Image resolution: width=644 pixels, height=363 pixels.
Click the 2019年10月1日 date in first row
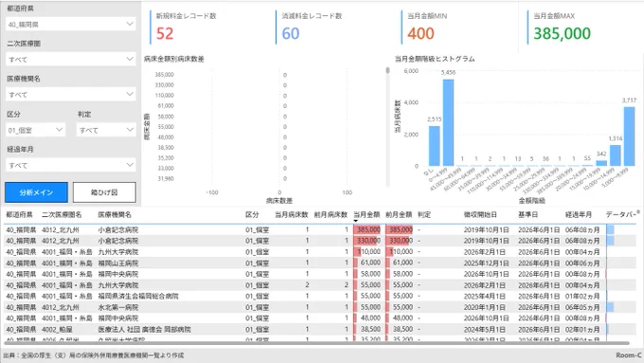click(x=486, y=229)
